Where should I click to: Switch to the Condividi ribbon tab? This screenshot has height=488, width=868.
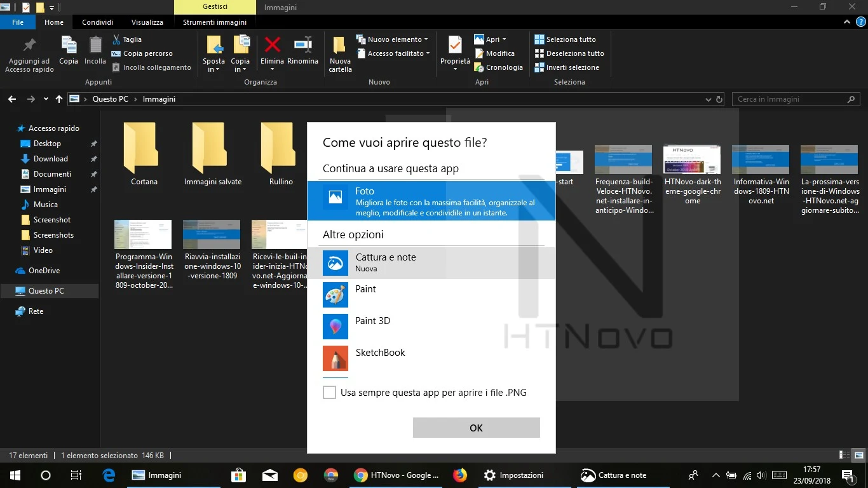click(x=97, y=22)
